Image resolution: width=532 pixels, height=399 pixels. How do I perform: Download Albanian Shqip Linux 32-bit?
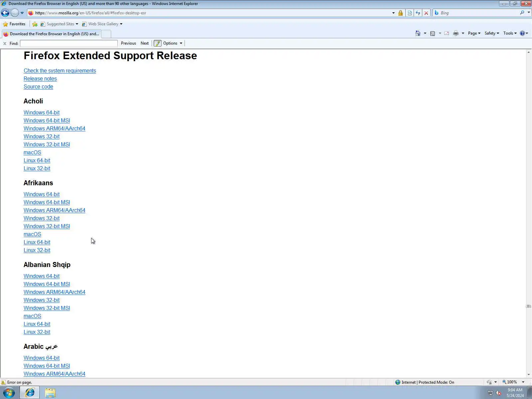tap(37, 332)
